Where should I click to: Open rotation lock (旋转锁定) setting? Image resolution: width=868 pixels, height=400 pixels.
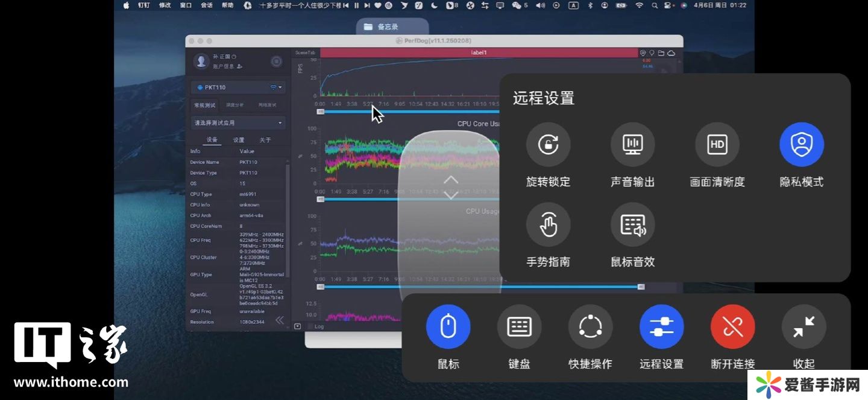coord(548,145)
